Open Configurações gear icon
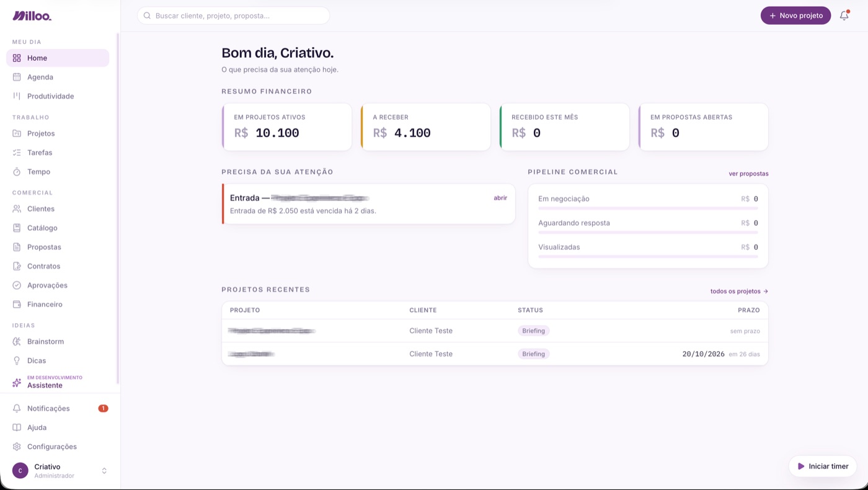This screenshot has height=490, width=868. 17,447
